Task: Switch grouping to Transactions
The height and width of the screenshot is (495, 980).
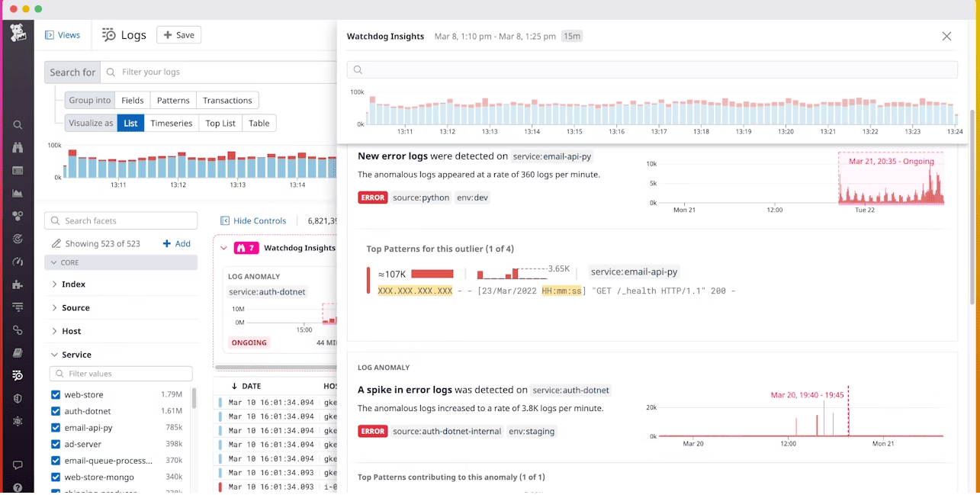Action: (227, 100)
